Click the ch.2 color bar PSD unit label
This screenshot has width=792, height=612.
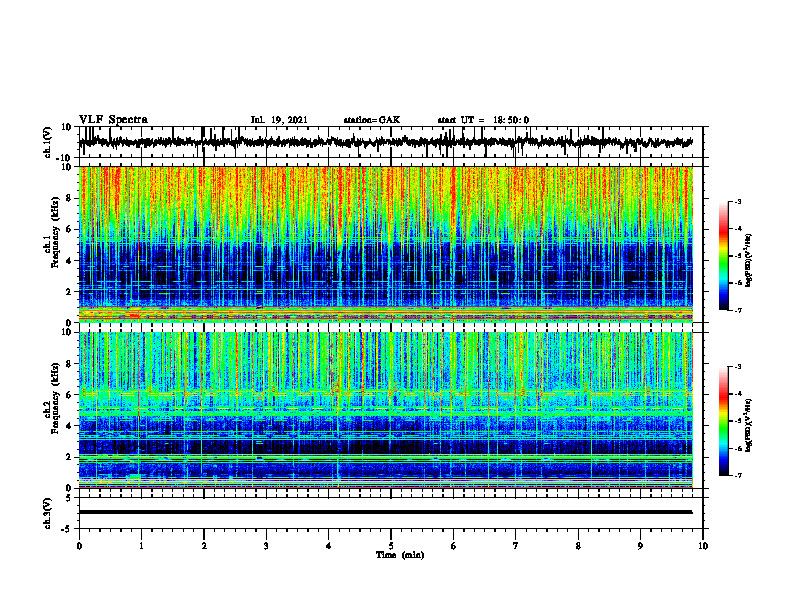point(748,425)
